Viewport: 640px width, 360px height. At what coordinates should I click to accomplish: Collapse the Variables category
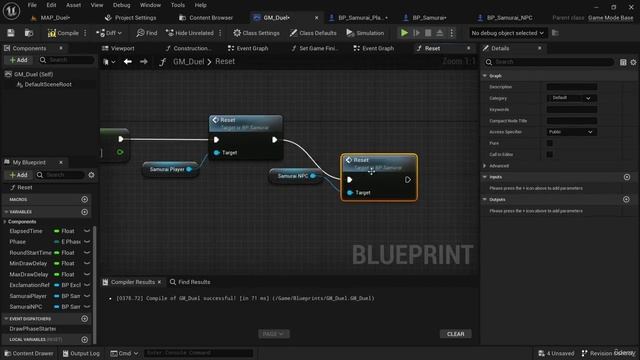click(x=6, y=212)
